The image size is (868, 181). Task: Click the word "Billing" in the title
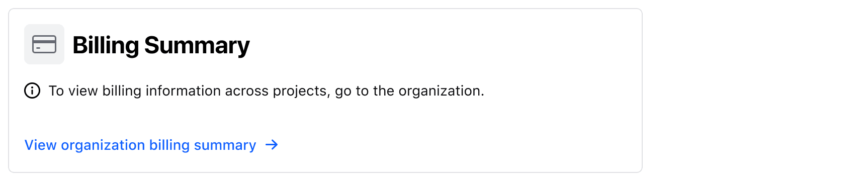pyautogui.click(x=106, y=45)
